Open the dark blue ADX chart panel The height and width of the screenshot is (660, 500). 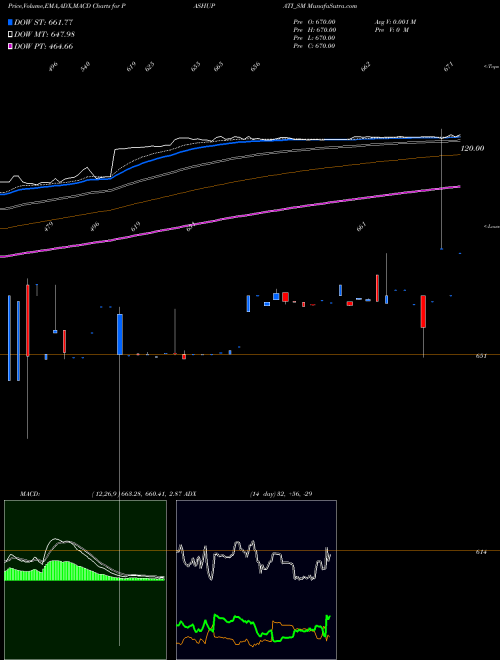[256, 580]
